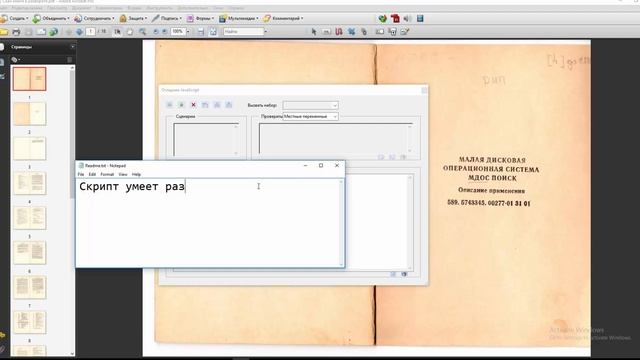Screen dimensions: 640x360
Task: Open the Вызвать набор dropdown
Action: [310, 105]
